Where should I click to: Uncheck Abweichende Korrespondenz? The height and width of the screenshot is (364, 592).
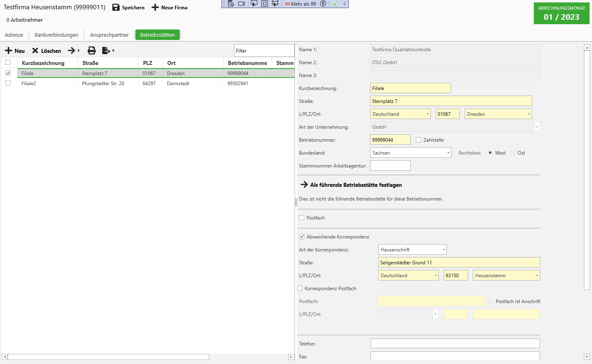coord(302,237)
